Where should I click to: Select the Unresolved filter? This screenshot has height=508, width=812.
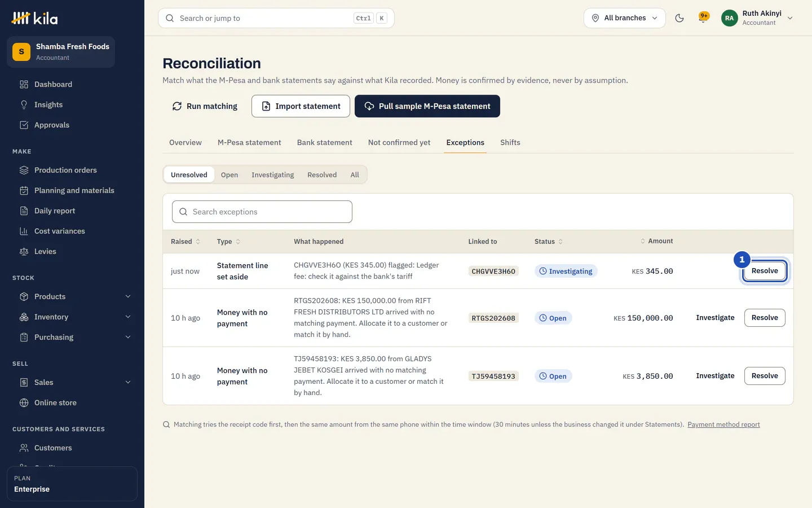(x=189, y=175)
